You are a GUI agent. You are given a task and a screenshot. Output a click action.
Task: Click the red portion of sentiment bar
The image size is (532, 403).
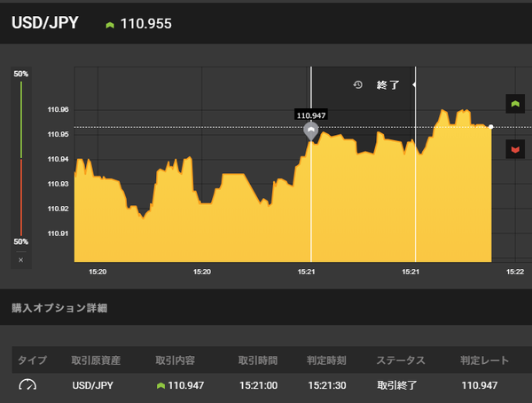(x=21, y=197)
